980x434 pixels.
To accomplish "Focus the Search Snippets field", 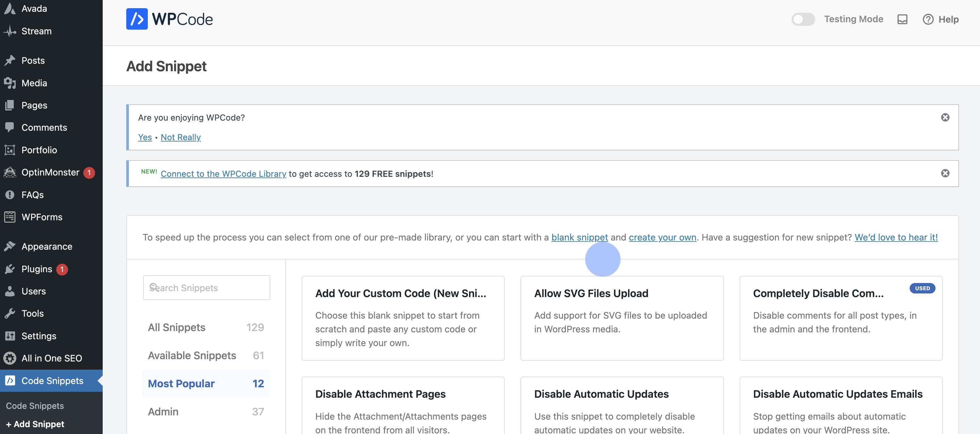I will pos(207,287).
